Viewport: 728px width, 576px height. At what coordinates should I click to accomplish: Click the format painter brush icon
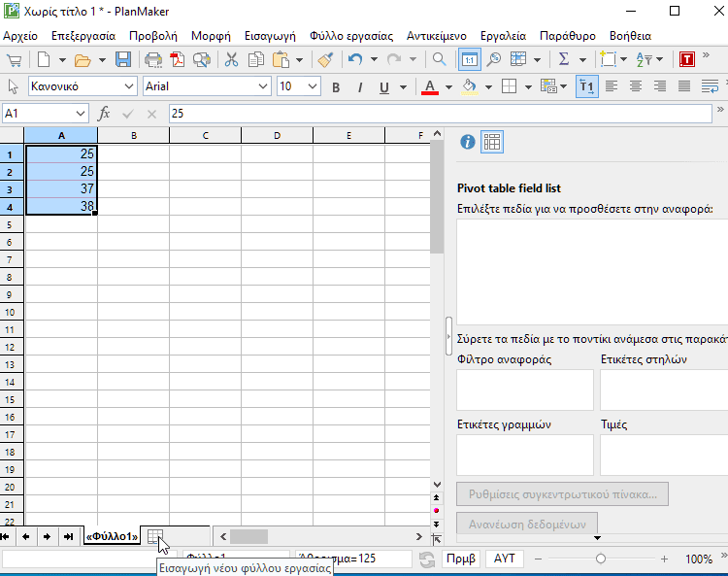coord(325,60)
